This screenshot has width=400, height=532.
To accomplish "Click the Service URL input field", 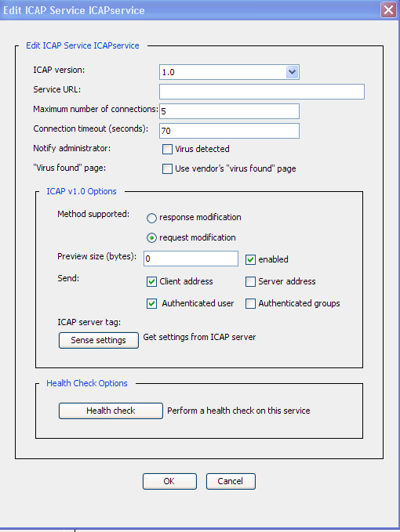I will pos(262,92).
